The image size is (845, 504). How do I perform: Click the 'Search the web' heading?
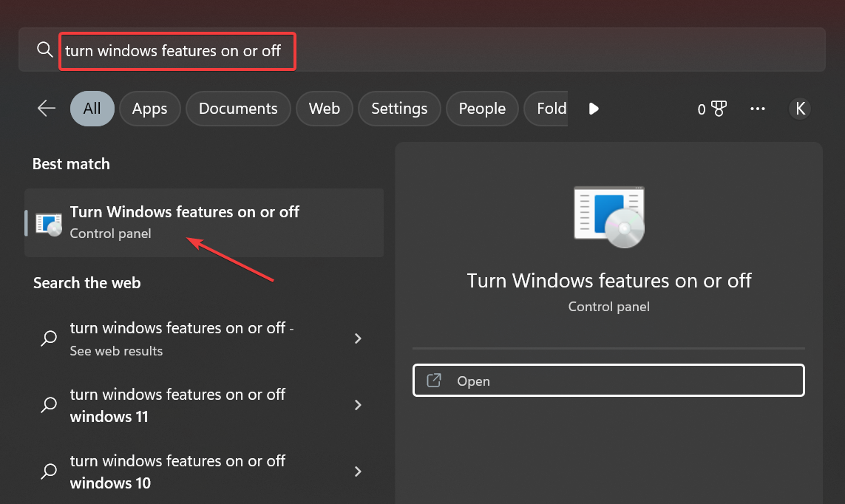pos(86,283)
